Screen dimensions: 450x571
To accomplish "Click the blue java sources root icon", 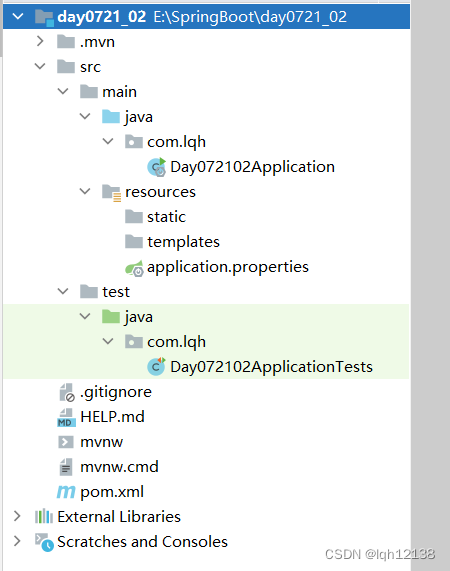I will coord(111,117).
